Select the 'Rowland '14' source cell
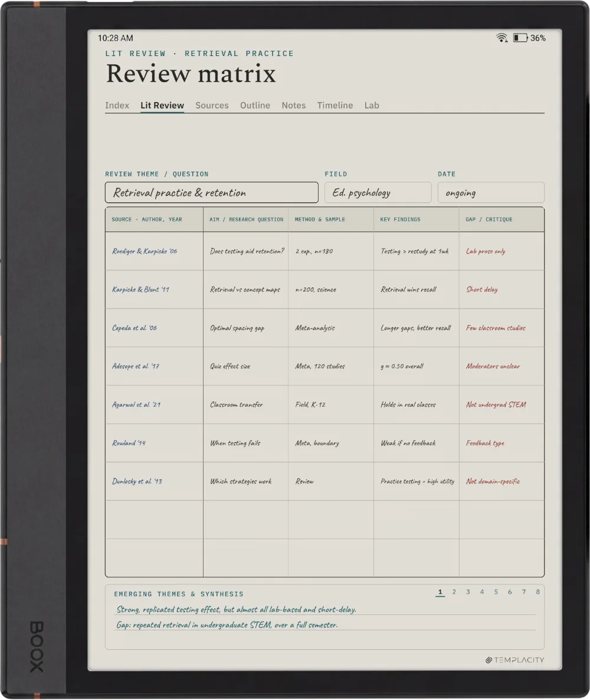 155,443
